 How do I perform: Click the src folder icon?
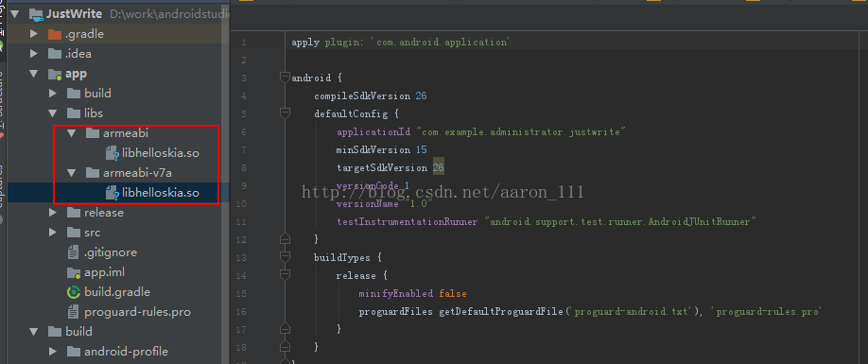[x=74, y=233]
